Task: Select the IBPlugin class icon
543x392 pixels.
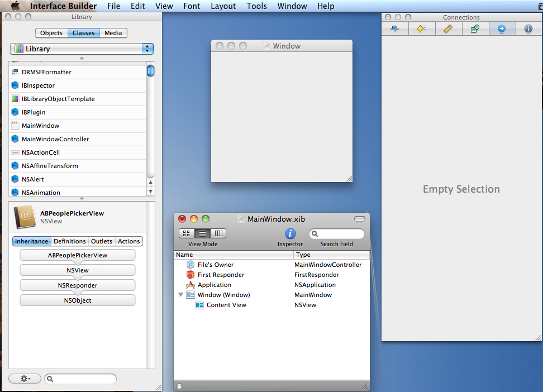Action: (15, 112)
